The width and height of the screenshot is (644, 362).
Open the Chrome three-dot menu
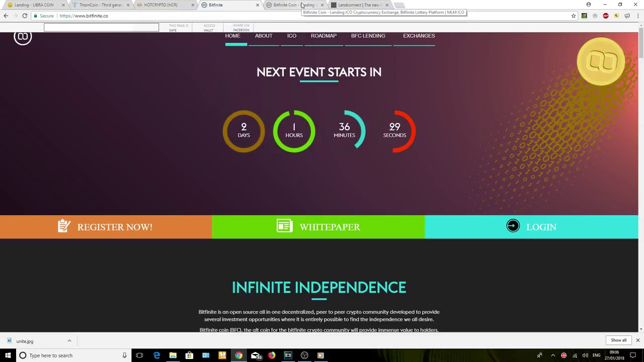coord(638,16)
